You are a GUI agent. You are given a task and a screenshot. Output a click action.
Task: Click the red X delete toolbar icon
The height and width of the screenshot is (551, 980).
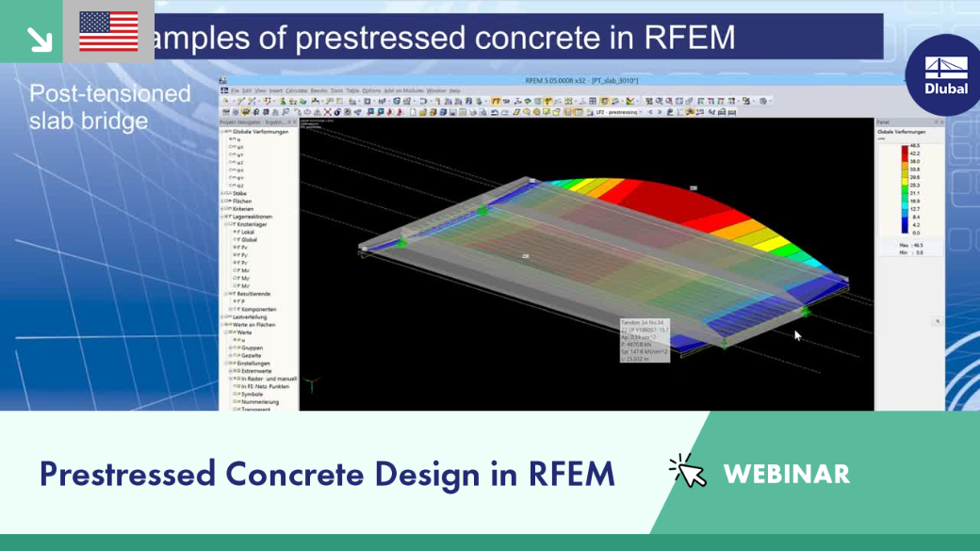coord(327,112)
